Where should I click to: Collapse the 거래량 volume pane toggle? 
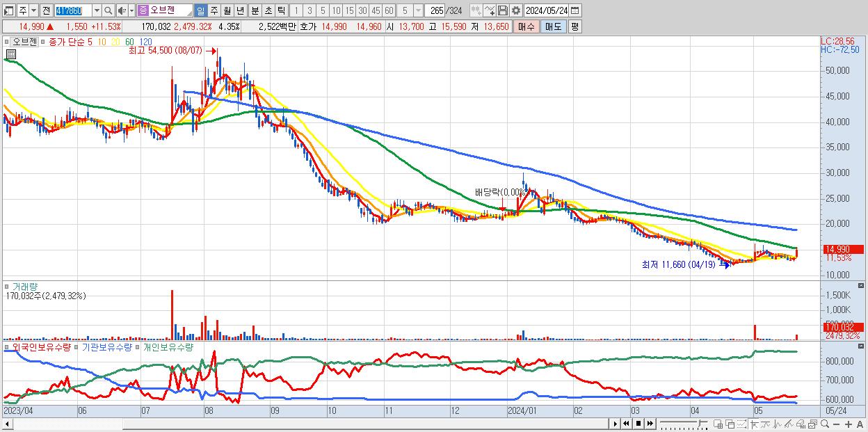[6, 286]
